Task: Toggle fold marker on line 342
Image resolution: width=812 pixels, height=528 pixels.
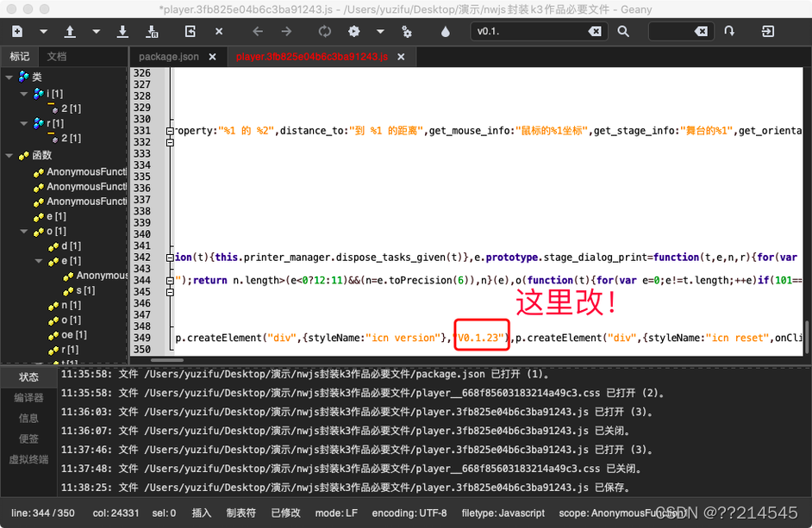Action: pos(169,258)
